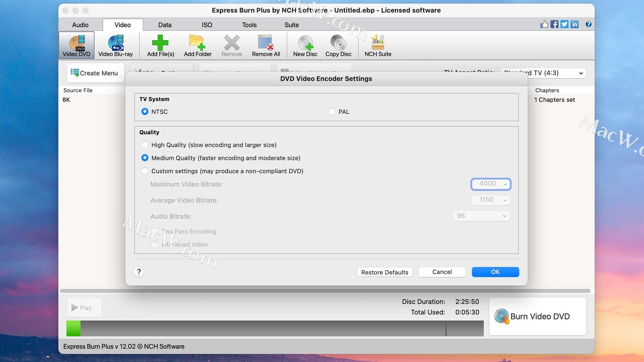This screenshot has width=644, height=362.
Task: Click the Video DVD toolbar icon
Action: [x=76, y=45]
